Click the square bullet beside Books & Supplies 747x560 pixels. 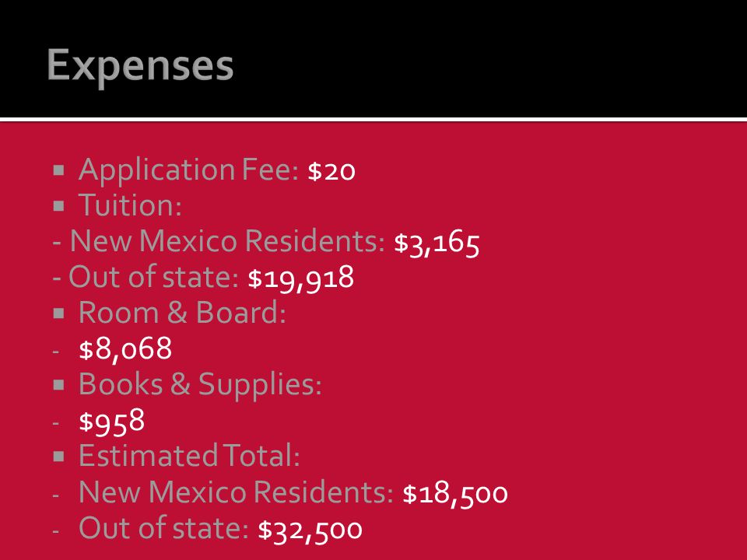coord(58,385)
